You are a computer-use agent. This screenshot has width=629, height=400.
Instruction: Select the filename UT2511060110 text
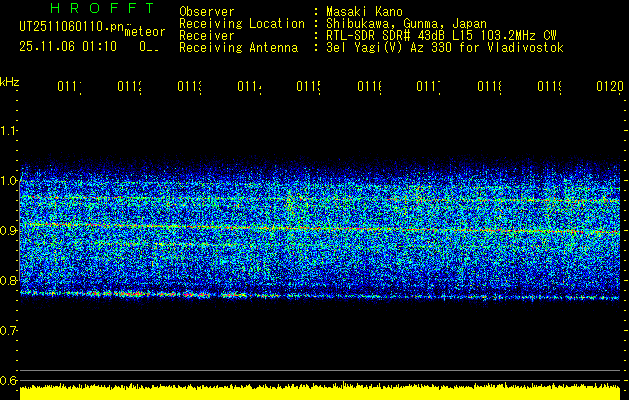72,27
